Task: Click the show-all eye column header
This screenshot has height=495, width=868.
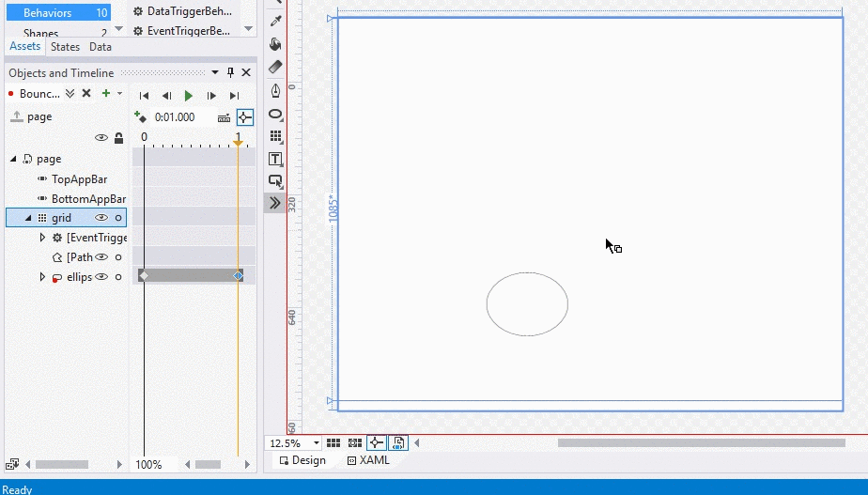Action: point(101,138)
